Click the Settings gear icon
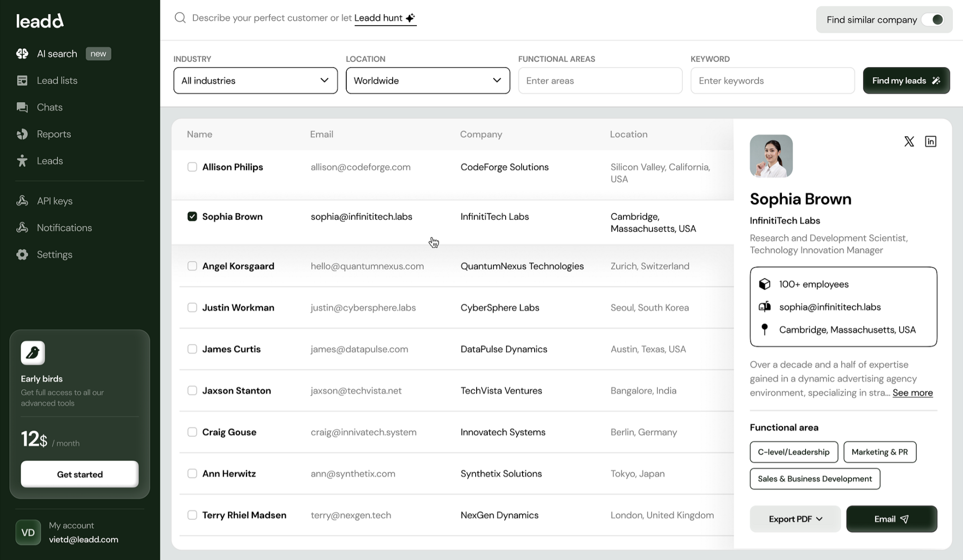Image resolution: width=963 pixels, height=560 pixels. coord(22,254)
